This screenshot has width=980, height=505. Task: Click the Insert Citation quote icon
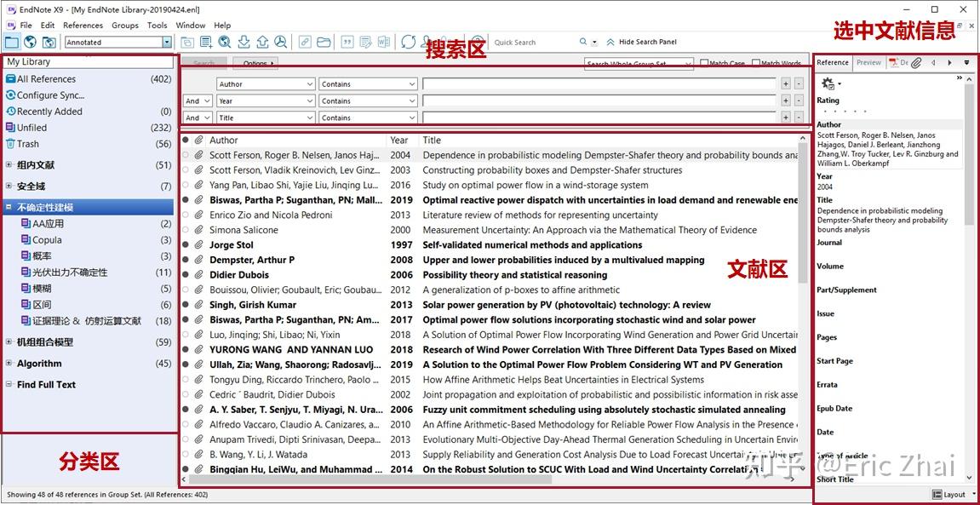coord(347,42)
